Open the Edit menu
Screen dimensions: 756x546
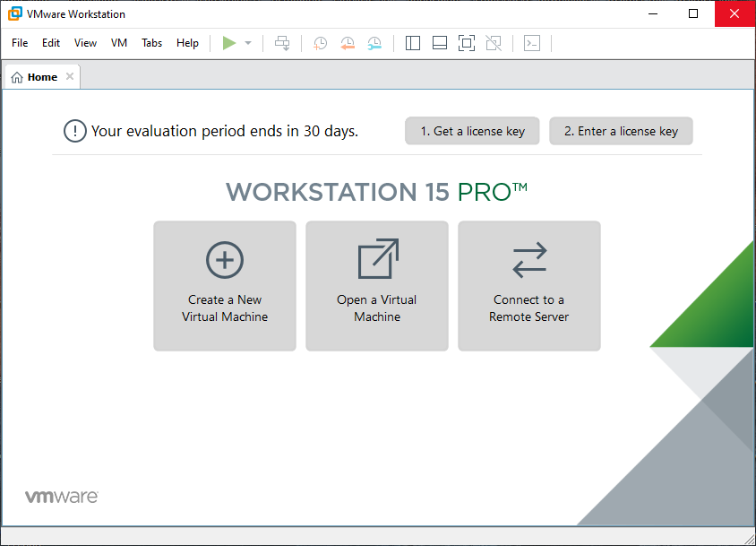click(51, 43)
